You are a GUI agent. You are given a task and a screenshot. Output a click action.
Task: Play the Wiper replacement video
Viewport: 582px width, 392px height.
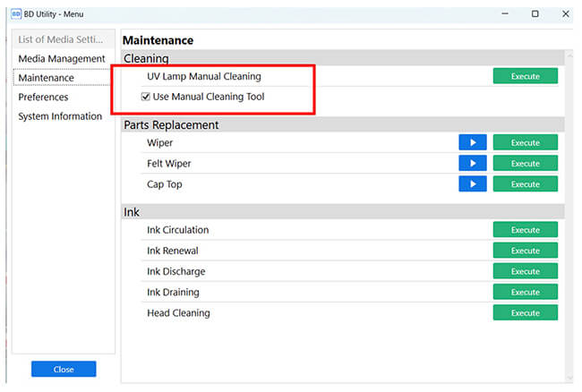point(472,142)
